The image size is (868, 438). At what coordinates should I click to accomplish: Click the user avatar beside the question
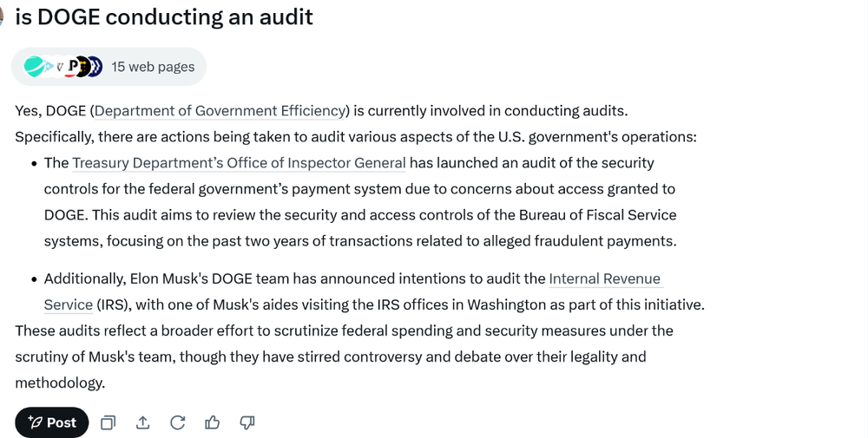pyautogui.click(x=3, y=16)
